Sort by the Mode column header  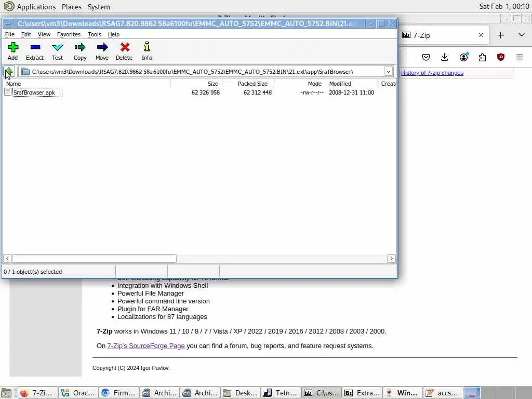click(300, 84)
